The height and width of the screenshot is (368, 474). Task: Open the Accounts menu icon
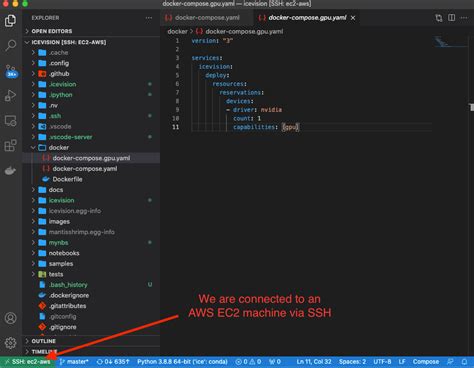point(10,318)
